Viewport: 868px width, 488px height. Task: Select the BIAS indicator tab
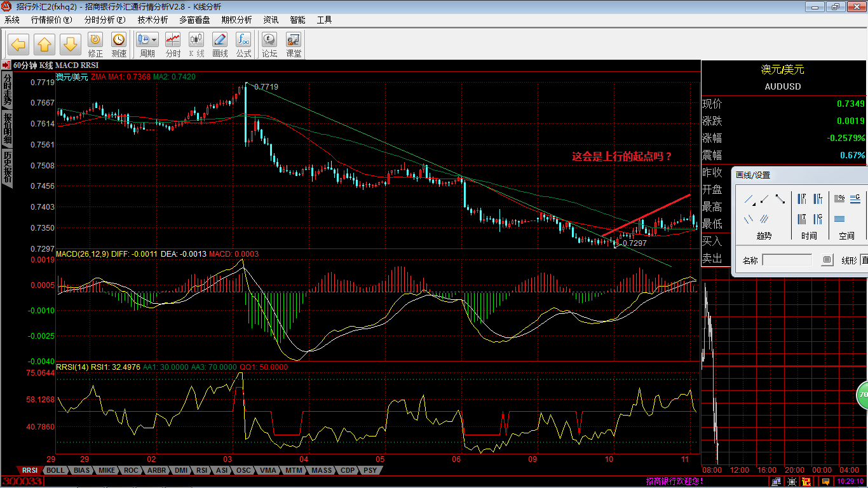[x=81, y=470]
